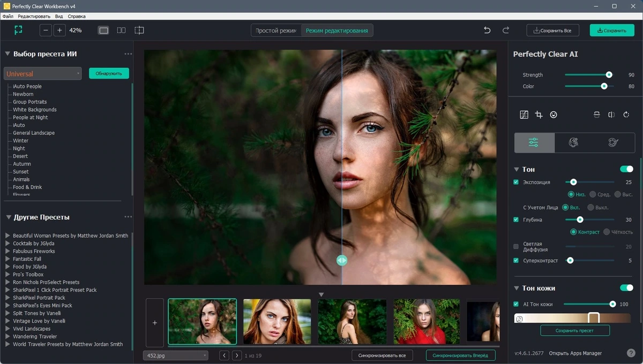This screenshot has width=643, height=364.
Task: Click the split view divider handle
Action: pyautogui.click(x=342, y=260)
